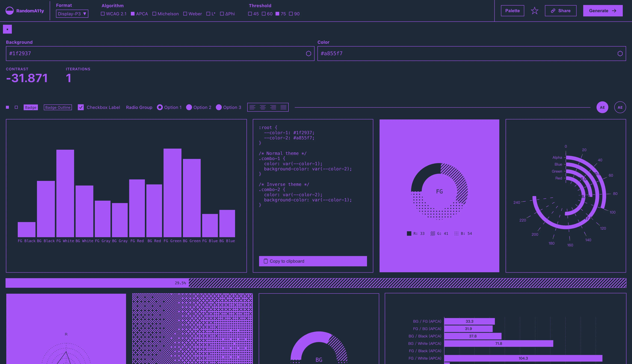632x364 pixels.
Task: Click the small square icon below the logo
Action: pos(7,29)
